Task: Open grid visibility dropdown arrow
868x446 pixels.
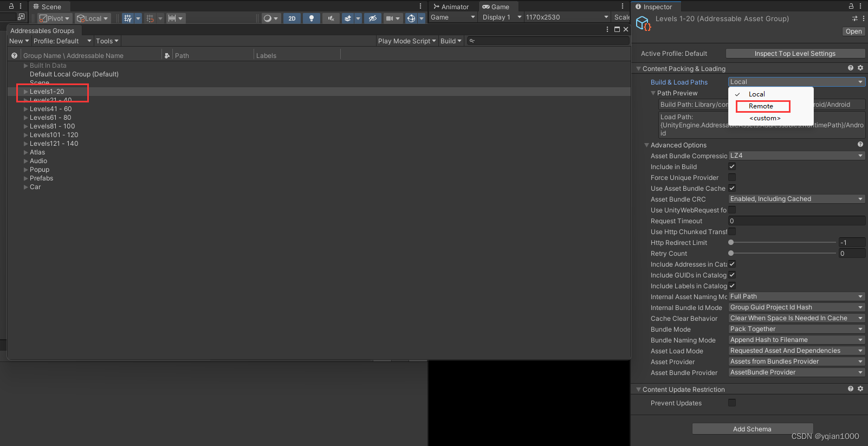Action: 138,18
